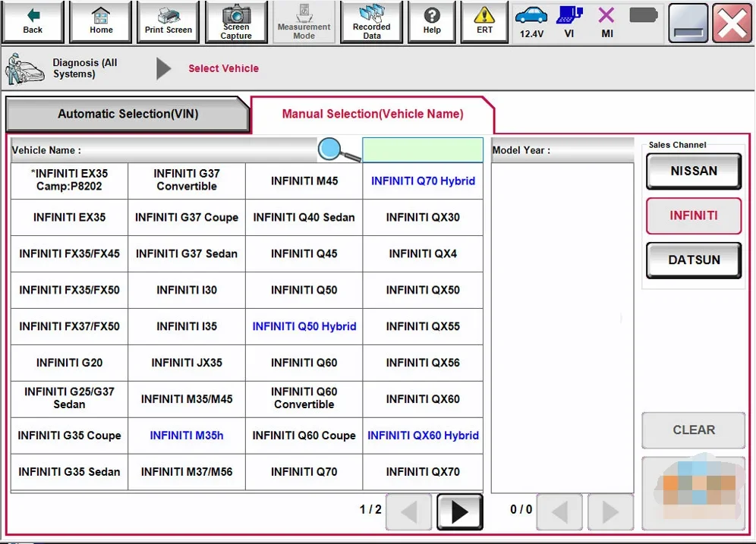Select Manual Selection(Vehicle Name) tab
This screenshot has width=756, height=544.
[x=373, y=115]
